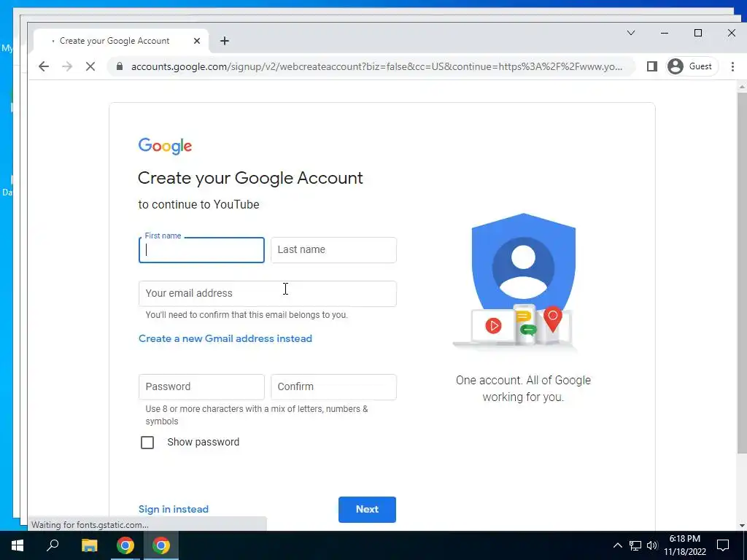
Task: Open the Guest profile button
Action: click(692, 66)
